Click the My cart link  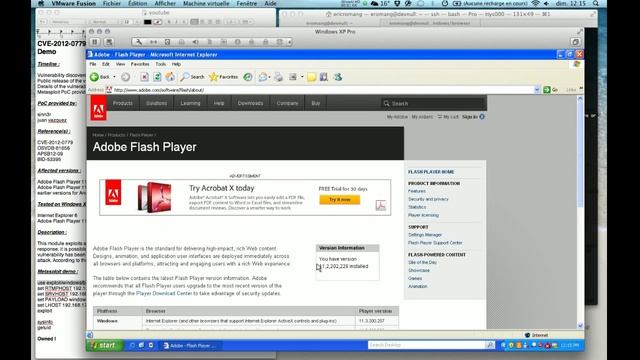[x=448, y=117]
